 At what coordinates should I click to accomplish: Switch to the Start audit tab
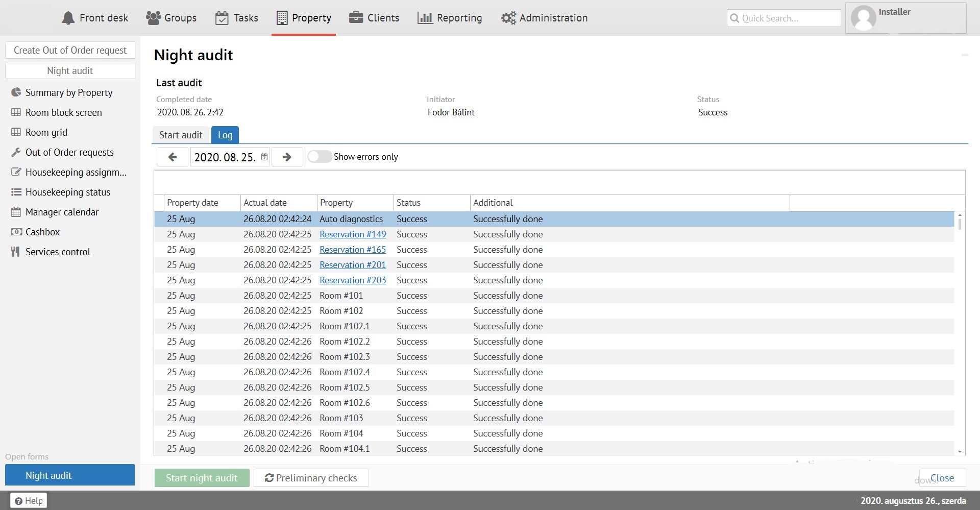181,135
